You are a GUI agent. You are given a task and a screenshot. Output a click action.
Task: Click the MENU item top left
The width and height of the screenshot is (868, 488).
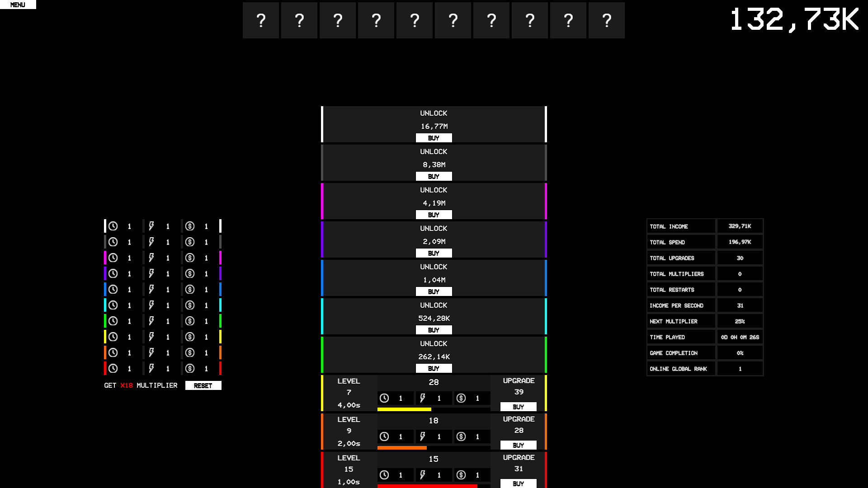18,5
